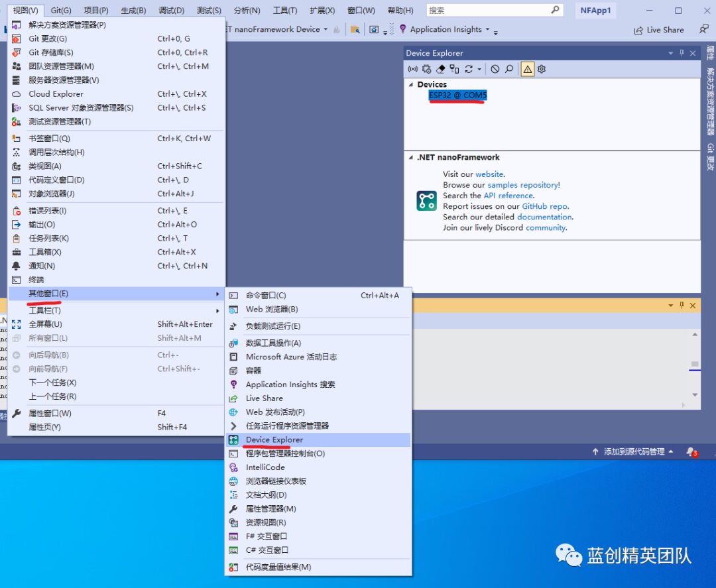Open the 扩展(X) menu
This screenshot has width=716, height=588.
pyautogui.click(x=322, y=10)
